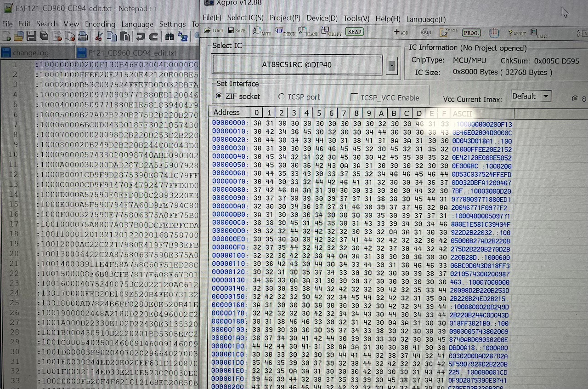
Task: Click the LOAD file icon in Xgpro
Action: coord(213,31)
